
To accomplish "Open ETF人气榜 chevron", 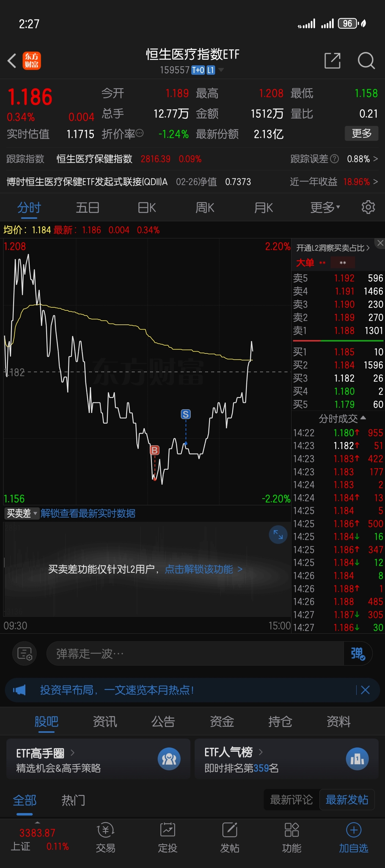I will coord(261,752).
